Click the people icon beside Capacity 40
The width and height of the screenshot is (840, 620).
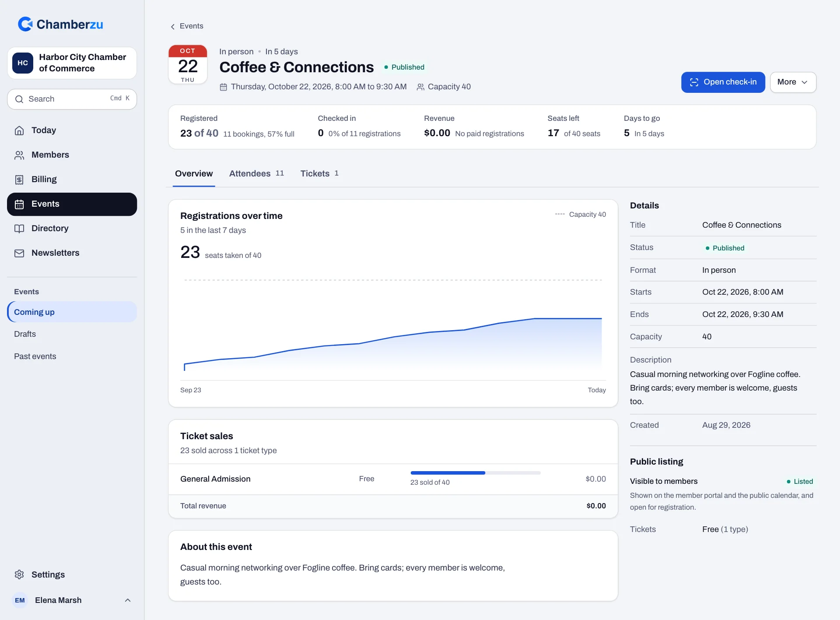tap(420, 87)
